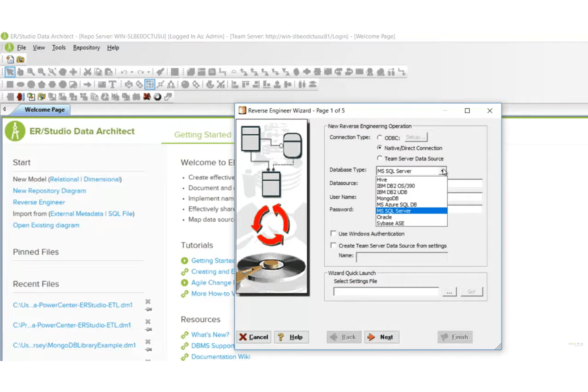Click the black ring icon in bottom toolbar
This screenshot has height=392, width=588.
(157, 97)
